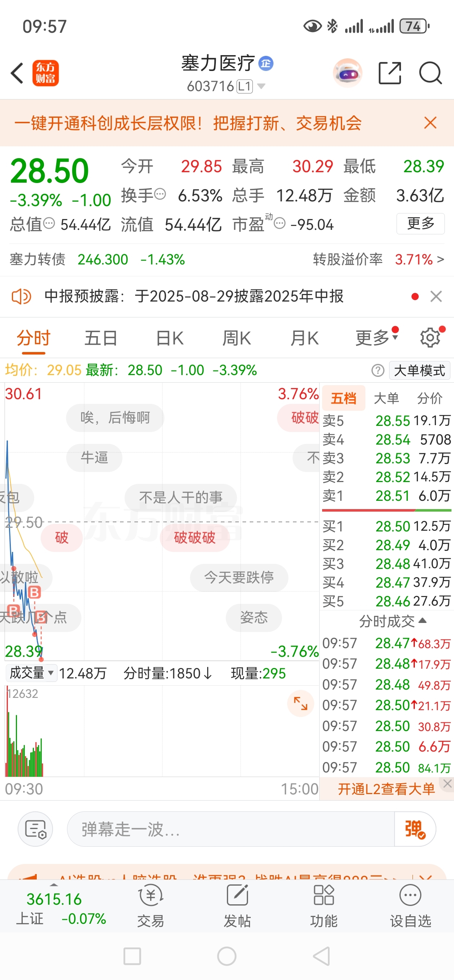Screen dimensions: 454x980
Task: Tap the 牛逼 danmaku comment
Action: click(x=94, y=458)
